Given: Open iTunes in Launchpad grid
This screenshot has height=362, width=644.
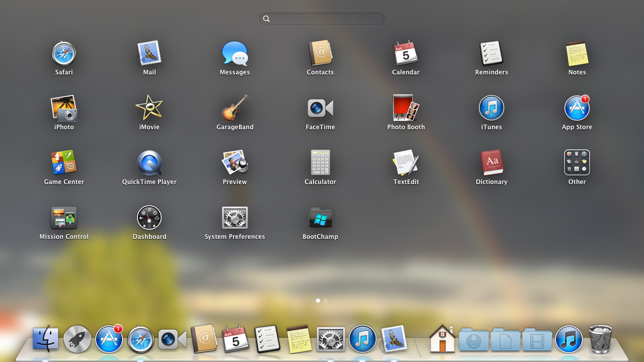Looking at the screenshot, I should tap(492, 108).
